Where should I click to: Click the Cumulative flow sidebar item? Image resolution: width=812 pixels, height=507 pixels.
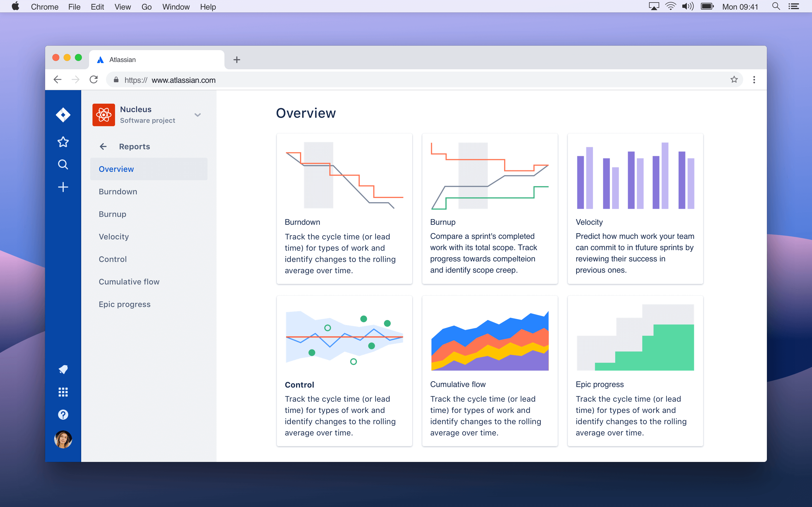(129, 282)
